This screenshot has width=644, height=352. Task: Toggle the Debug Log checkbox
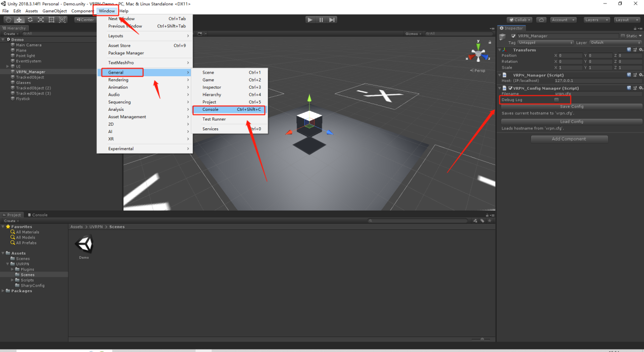[x=556, y=99]
